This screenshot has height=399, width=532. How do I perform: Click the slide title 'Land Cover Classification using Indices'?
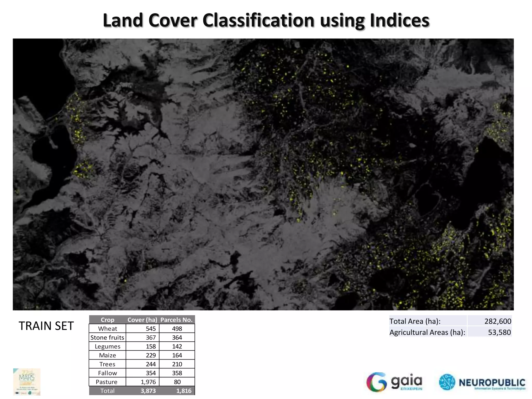tap(266, 20)
